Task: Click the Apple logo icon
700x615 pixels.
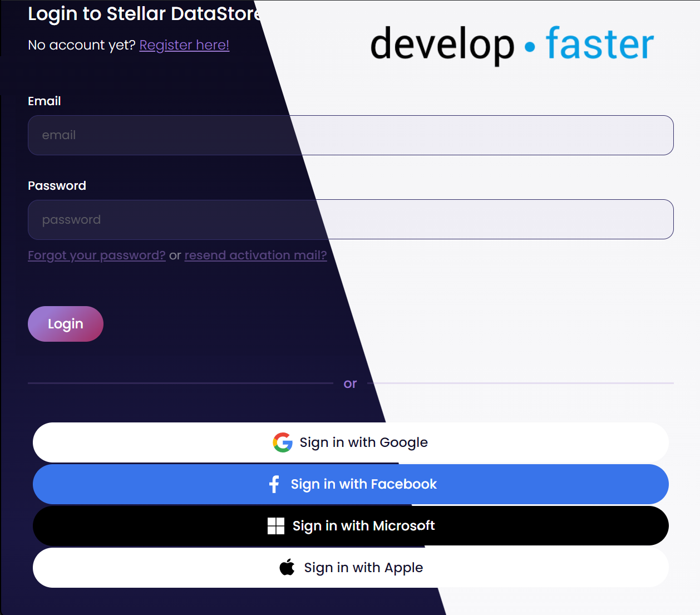Action: pyautogui.click(x=287, y=568)
